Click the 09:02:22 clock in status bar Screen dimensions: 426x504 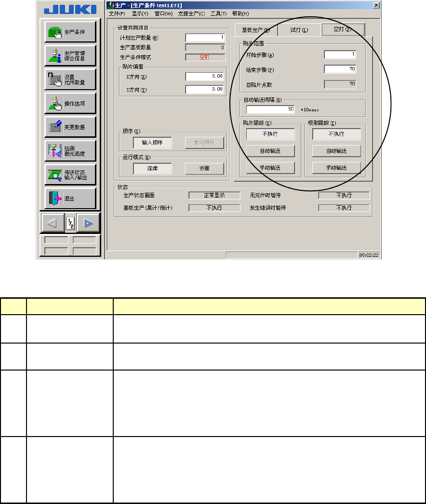(x=369, y=255)
